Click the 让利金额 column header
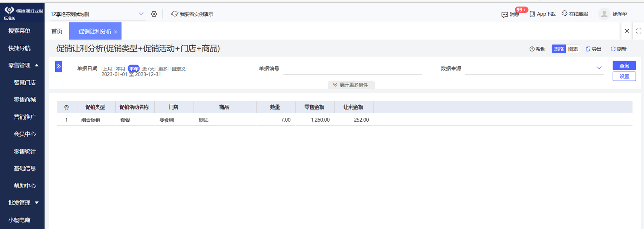The width and height of the screenshot is (644, 229). coord(353,107)
